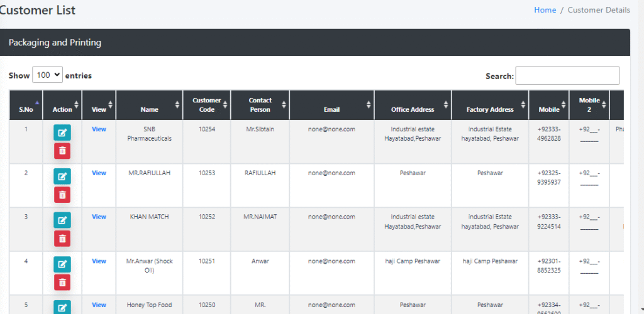
Task: View details for MR.RAFIULLAH
Action: [99, 173]
